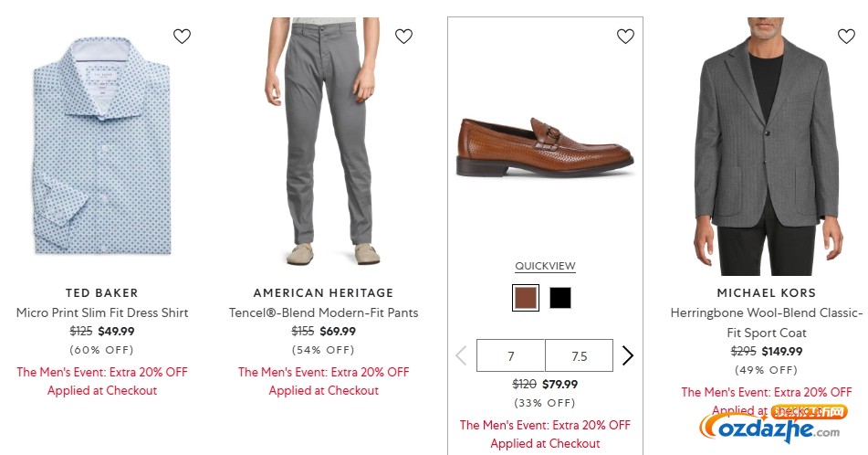
Task: Open Tencel-Blend Modern-Fit Pants link
Action: tap(324, 312)
